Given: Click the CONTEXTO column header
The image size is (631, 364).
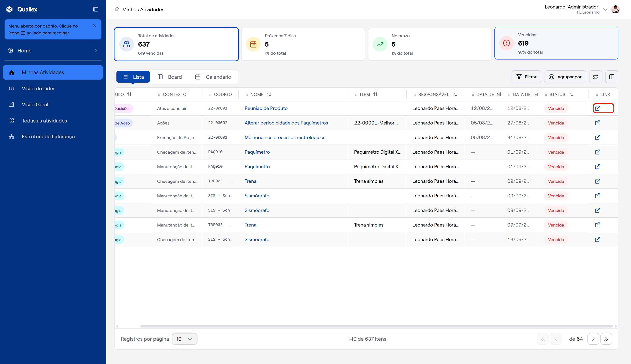Looking at the screenshot, I should coord(175,94).
